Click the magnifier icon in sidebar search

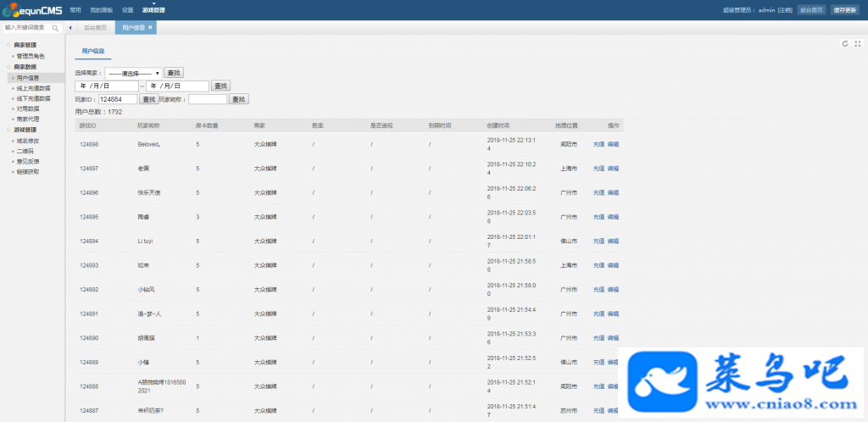[55, 28]
